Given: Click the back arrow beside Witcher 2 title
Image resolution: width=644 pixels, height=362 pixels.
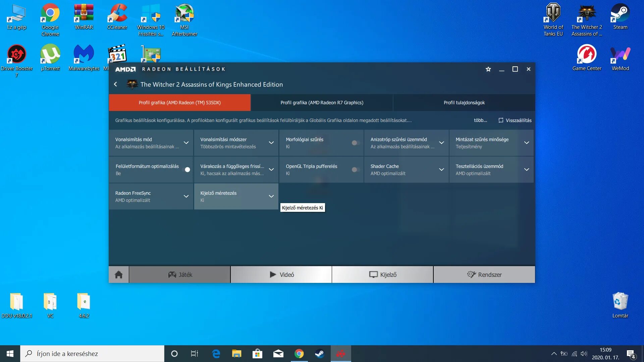Looking at the screenshot, I should pyautogui.click(x=116, y=84).
